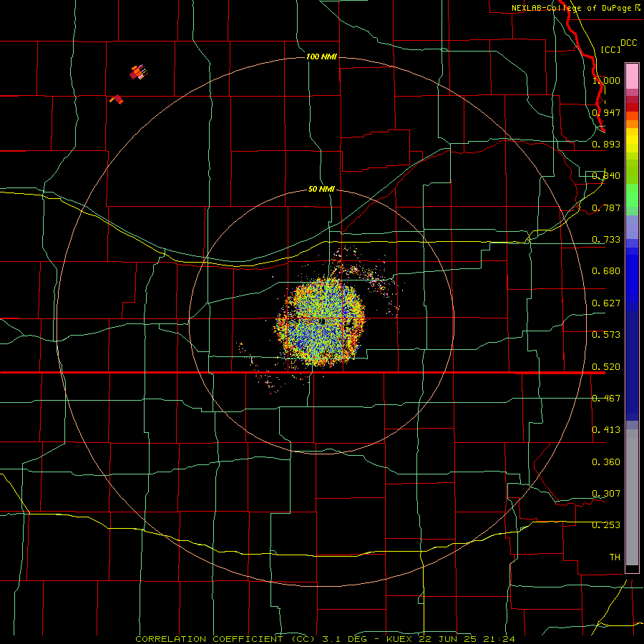The width and height of the screenshot is (644, 644).
Task: Click the 0.627 scale value
Action: click(606, 303)
